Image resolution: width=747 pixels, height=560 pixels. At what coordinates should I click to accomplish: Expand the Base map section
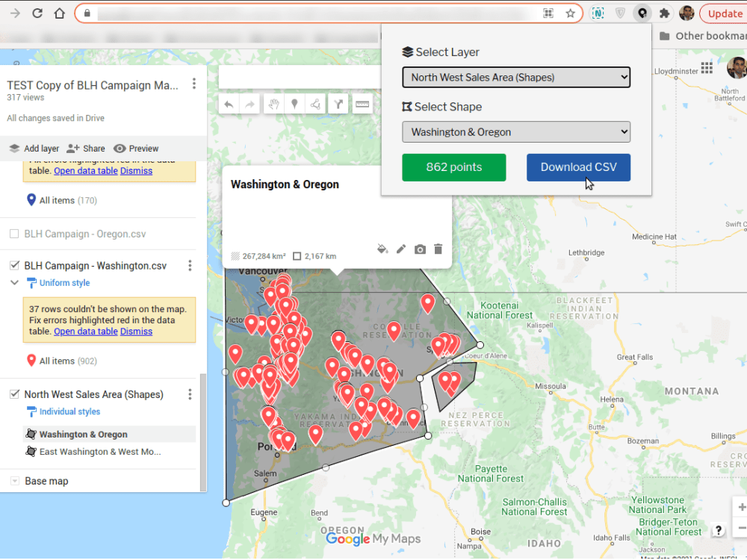click(x=15, y=481)
